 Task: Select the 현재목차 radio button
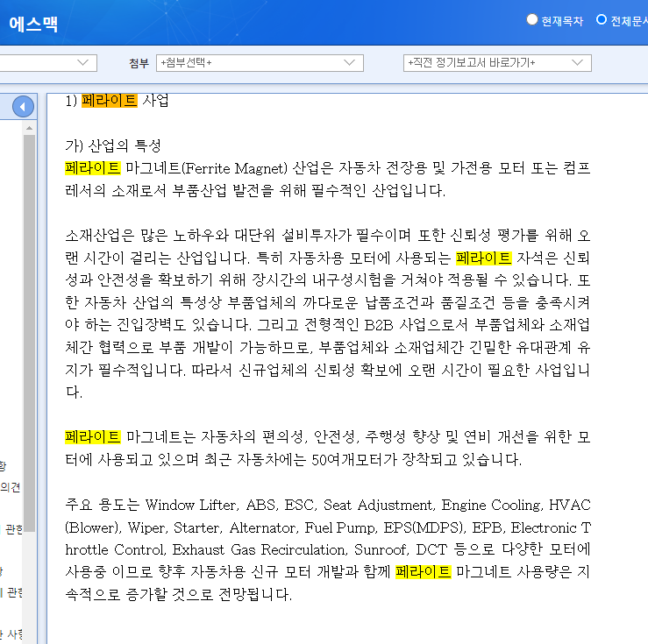tap(532, 20)
